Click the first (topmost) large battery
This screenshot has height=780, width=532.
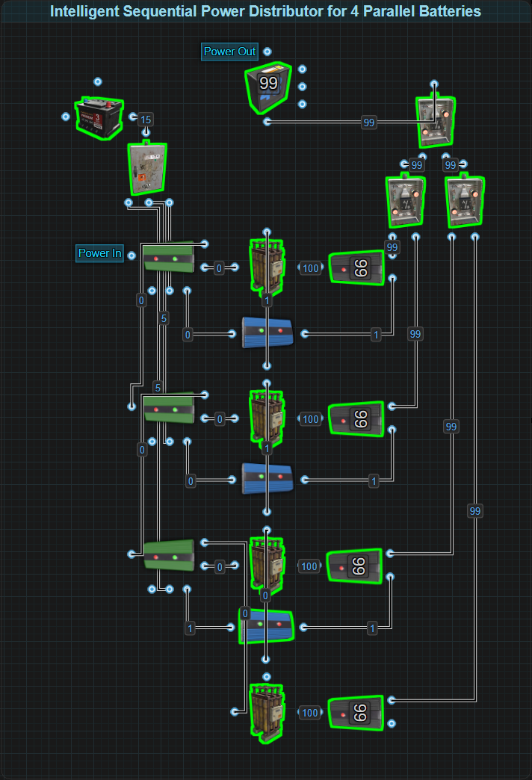[x=267, y=268]
